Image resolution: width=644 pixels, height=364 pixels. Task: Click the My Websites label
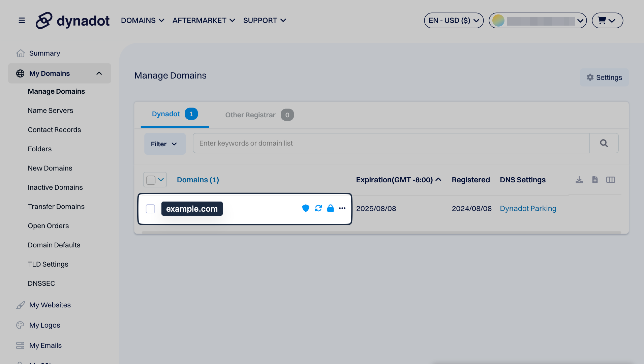[x=50, y=305]
